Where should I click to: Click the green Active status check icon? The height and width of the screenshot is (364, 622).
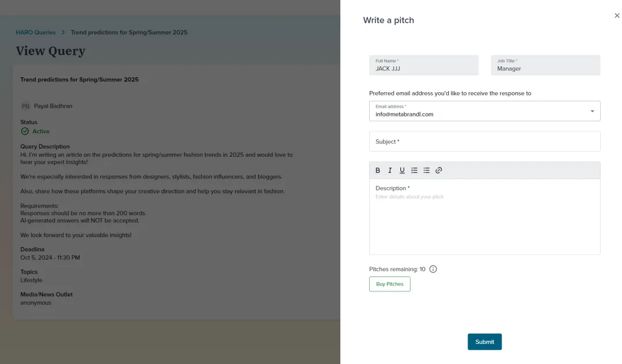point(25,131)
